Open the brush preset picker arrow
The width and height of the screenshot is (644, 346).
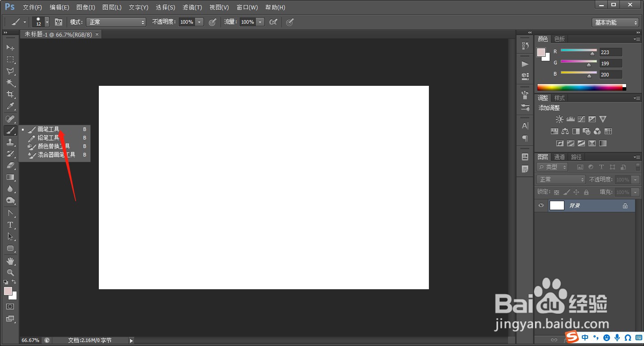pos(47,22)
